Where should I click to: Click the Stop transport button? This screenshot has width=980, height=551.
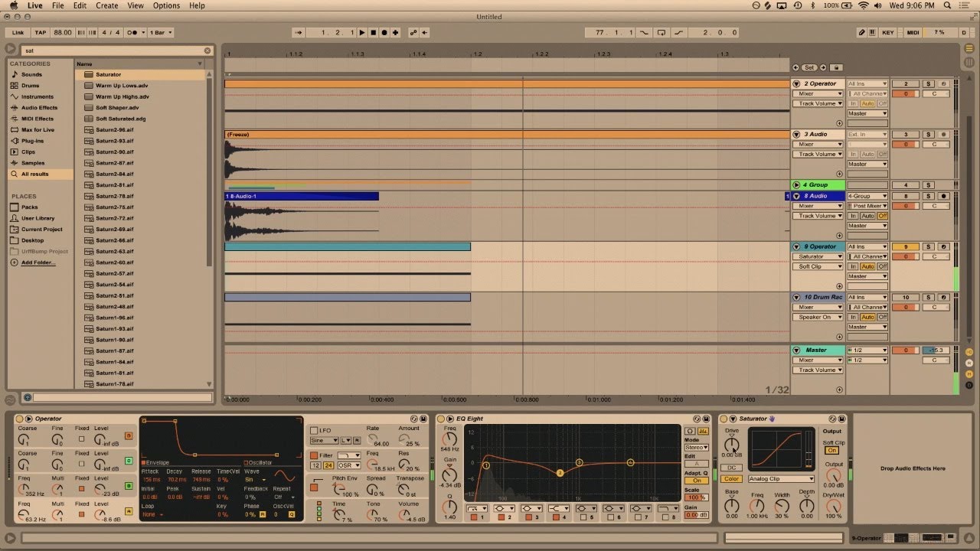click(373, 32)
